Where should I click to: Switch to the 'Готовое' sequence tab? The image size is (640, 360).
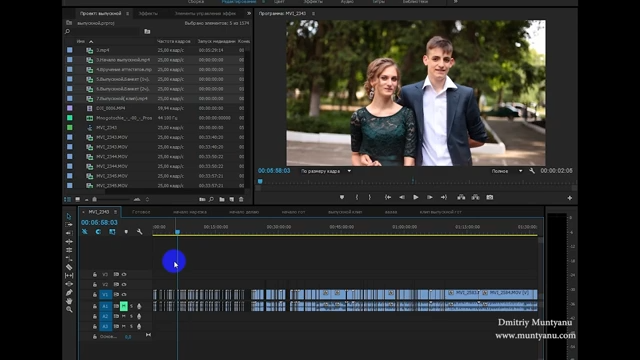click(141, 212)
